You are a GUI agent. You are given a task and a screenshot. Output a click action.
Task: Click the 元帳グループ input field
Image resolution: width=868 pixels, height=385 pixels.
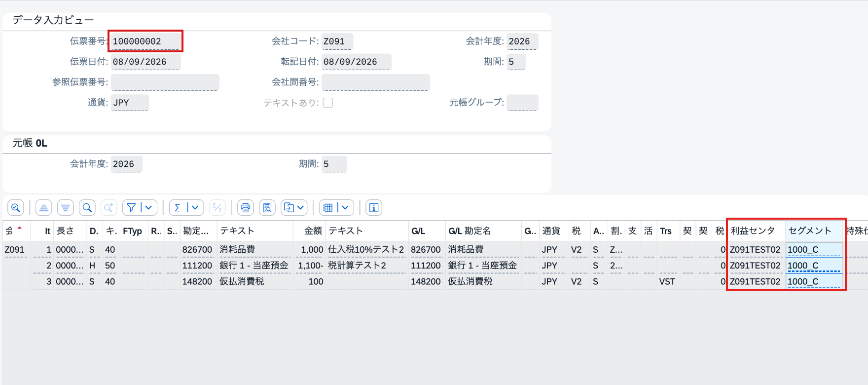coord(522,103)
